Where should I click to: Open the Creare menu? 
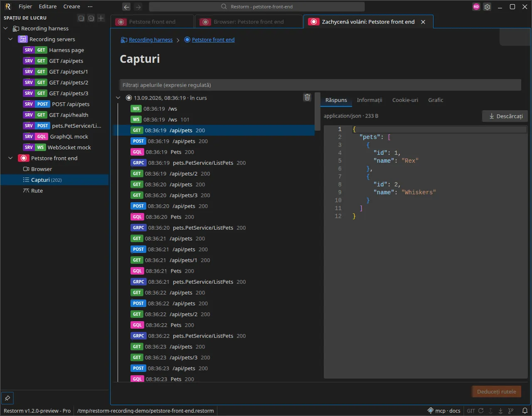click(72, 7)
